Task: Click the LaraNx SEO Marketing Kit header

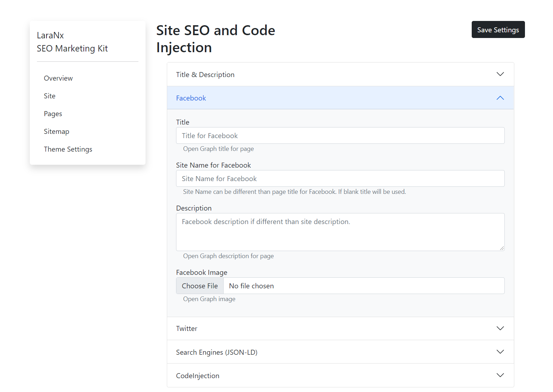Action: pyautogui.click(x=72, y=42)
